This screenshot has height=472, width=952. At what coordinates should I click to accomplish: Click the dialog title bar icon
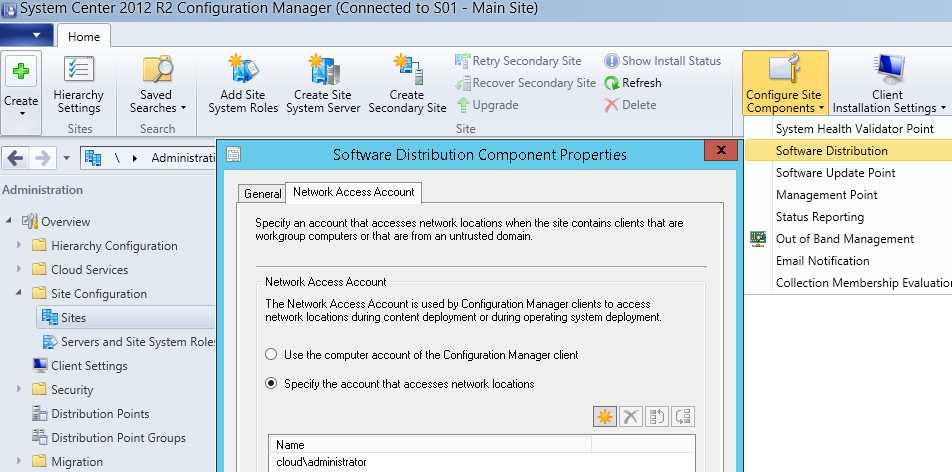click(233, 154)
